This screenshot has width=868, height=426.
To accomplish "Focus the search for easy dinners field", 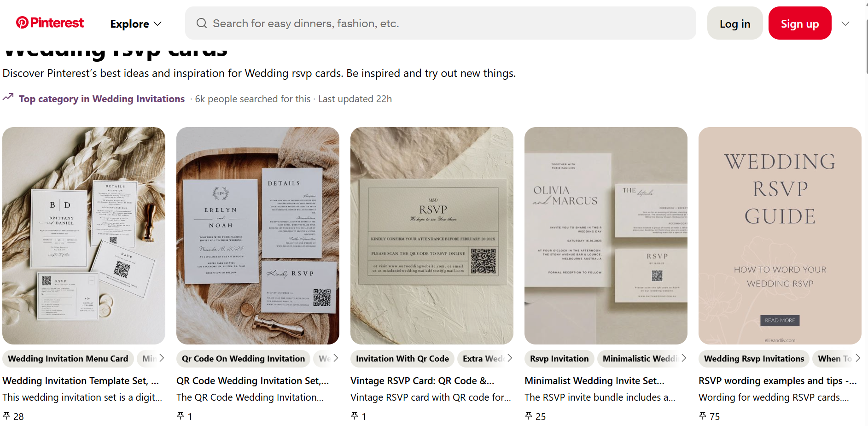I will tap(441, 23).
